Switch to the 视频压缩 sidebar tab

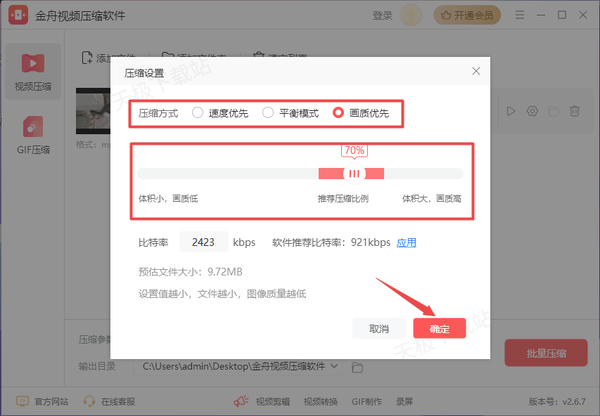pyautogui.click(x=33, y=70)
